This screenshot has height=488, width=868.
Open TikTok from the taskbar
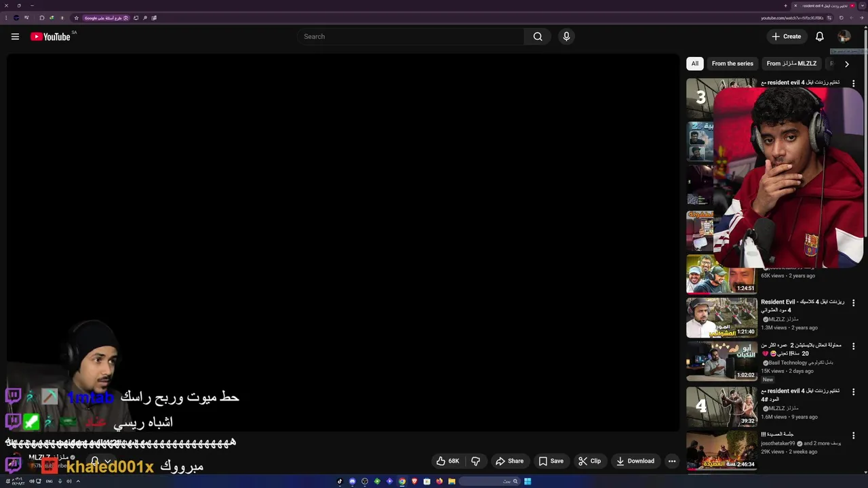click(x=340, y=481)
